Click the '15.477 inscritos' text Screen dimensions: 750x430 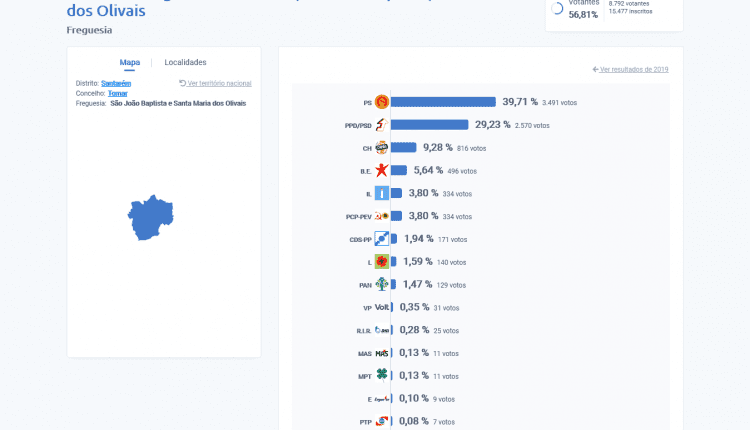[630, 11]
